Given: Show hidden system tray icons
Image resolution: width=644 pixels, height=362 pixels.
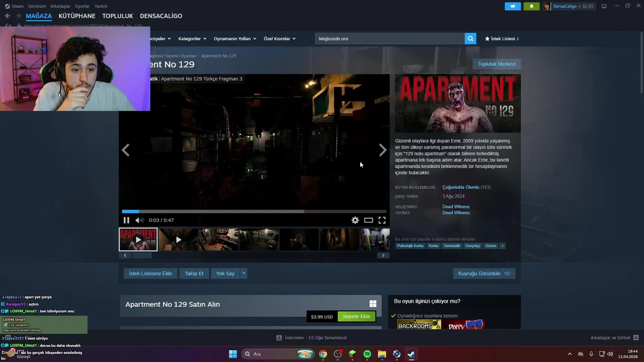Looking at the screenshot, I should 570,354.
